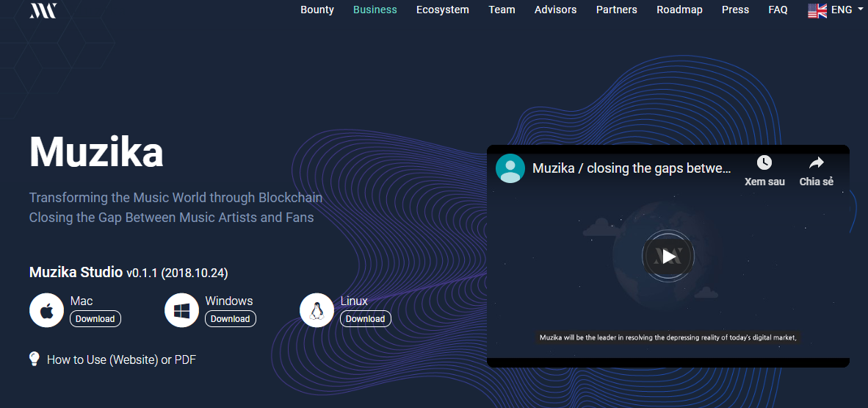
Task: Download Muzika Studio for Mac
Action: click(x=95, y=319)
